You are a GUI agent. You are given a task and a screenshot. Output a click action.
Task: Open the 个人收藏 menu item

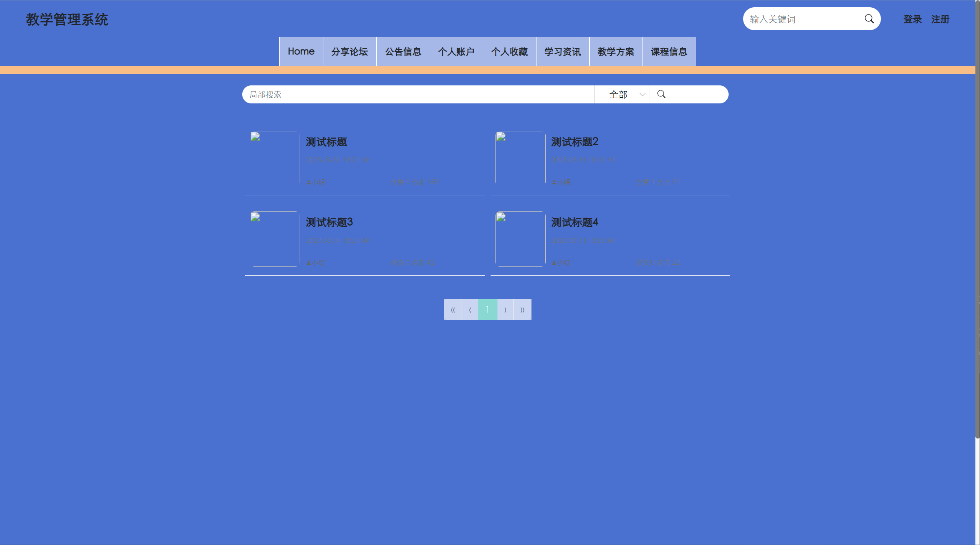(509, 52)
